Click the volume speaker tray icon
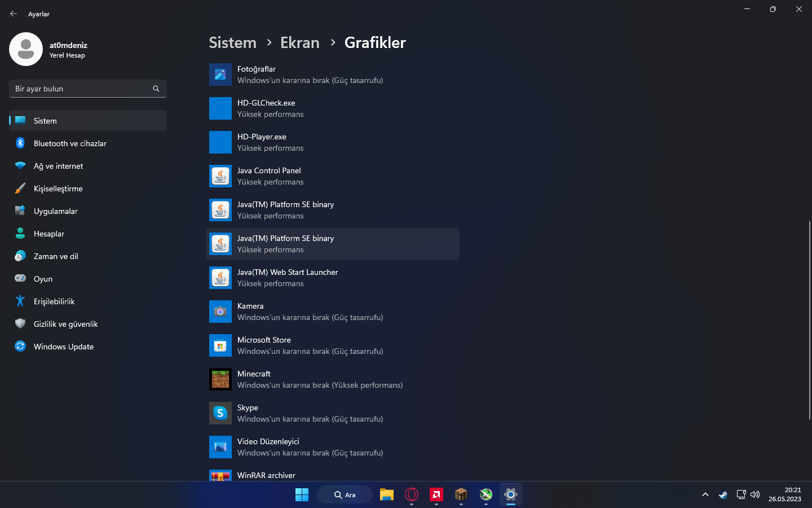Image resolution: width=812 pixels, height=508 pixels. coord(755,494)
